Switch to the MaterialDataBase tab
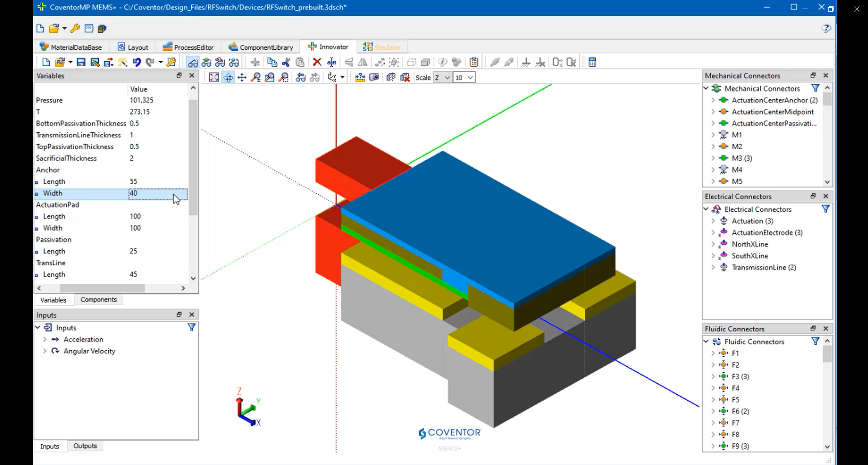Image resolution: width=868 pixels, height=465 pixels. coord(71,47)
